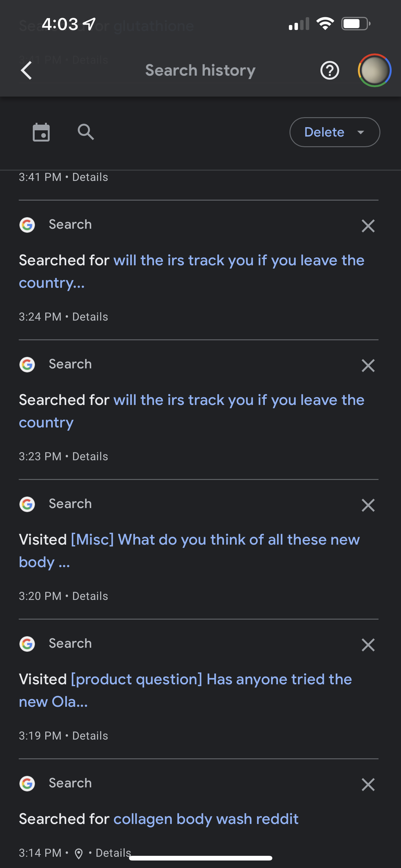Viewport: 401px width, 868px height.
Task: View Details for the 3:23 PM entry
Action: pyautogui.click(x=90, y=456)
